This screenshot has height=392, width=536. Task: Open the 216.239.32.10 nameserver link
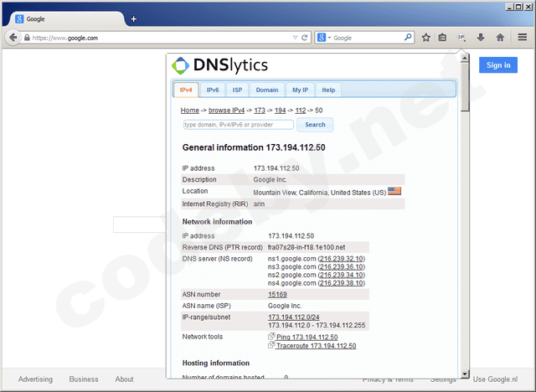(x=342, y=259)
